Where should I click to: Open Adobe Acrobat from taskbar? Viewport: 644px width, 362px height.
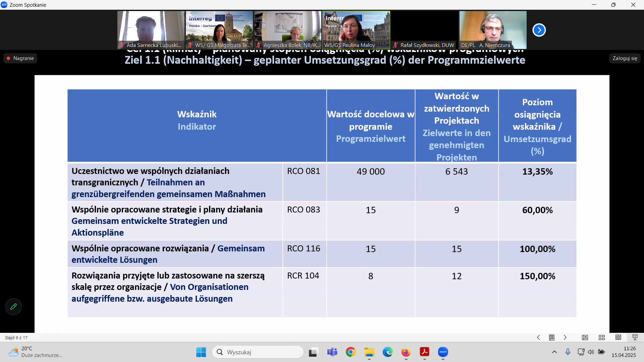(x=424, y=352)
